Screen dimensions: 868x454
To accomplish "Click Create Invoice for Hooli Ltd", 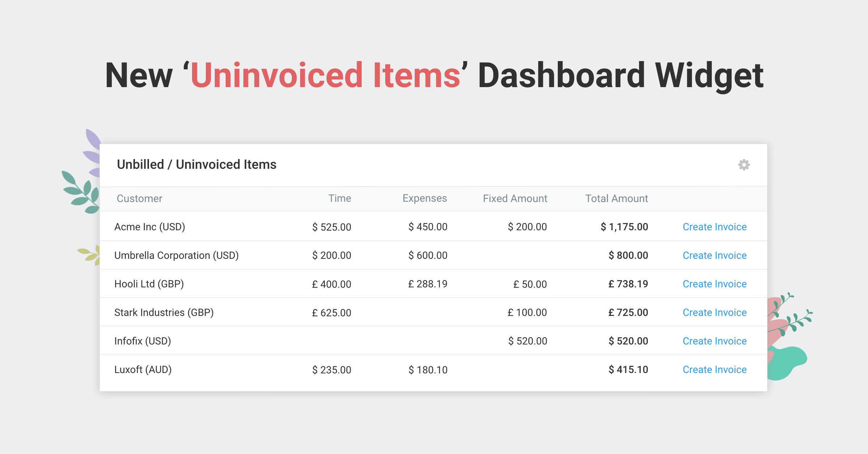I will 714,284.
